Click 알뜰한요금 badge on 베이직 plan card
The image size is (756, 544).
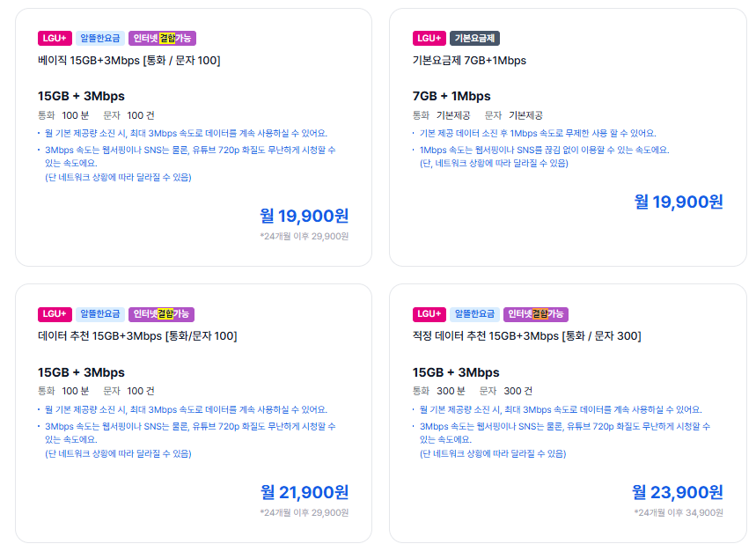coord(100,38)
